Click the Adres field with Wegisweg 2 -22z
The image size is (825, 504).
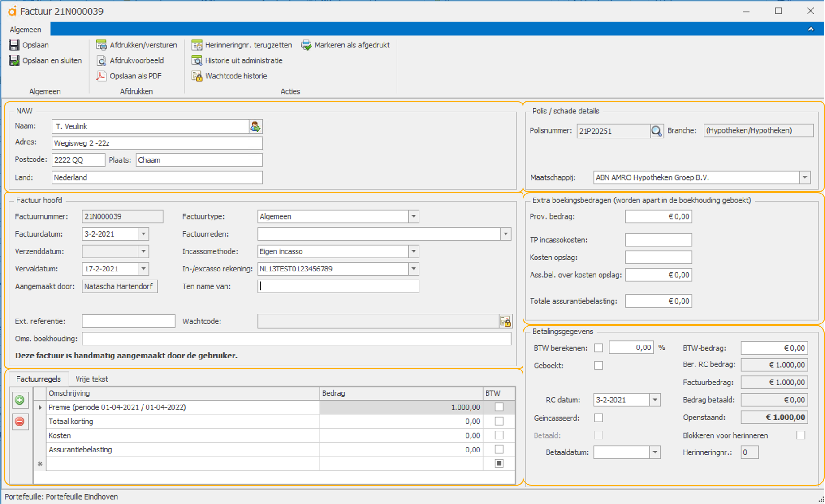coord(157,143)
